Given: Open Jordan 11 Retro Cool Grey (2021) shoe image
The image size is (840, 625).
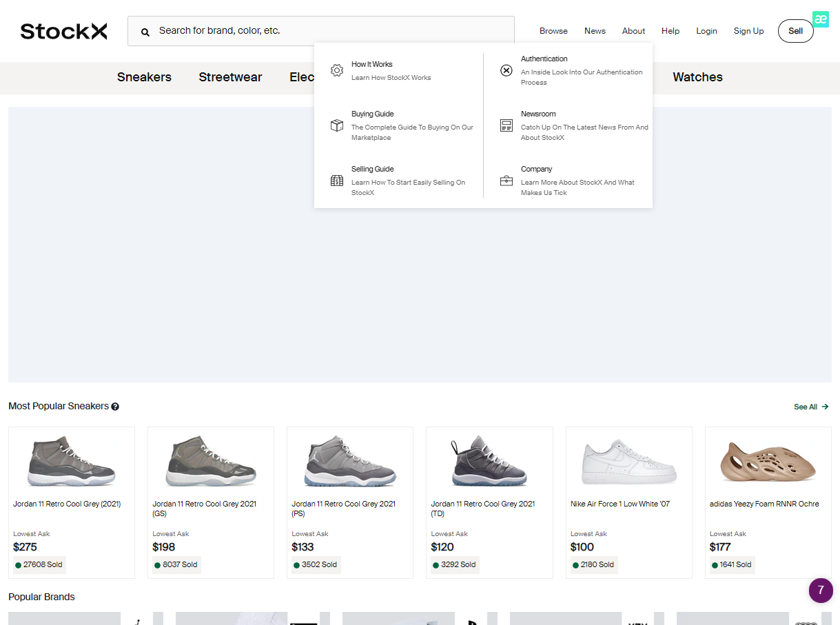Looking at the screenshot, I should click(x=72, y=461).
